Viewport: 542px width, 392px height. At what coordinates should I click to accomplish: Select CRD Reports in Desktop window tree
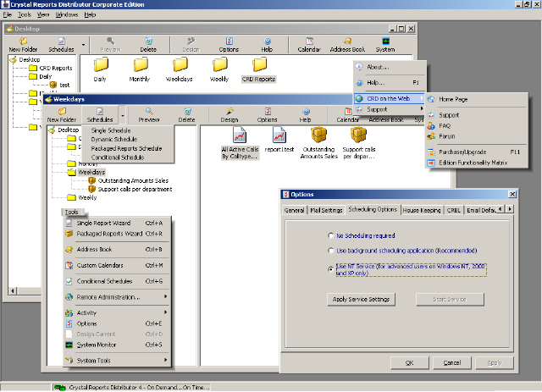[56, 68]
